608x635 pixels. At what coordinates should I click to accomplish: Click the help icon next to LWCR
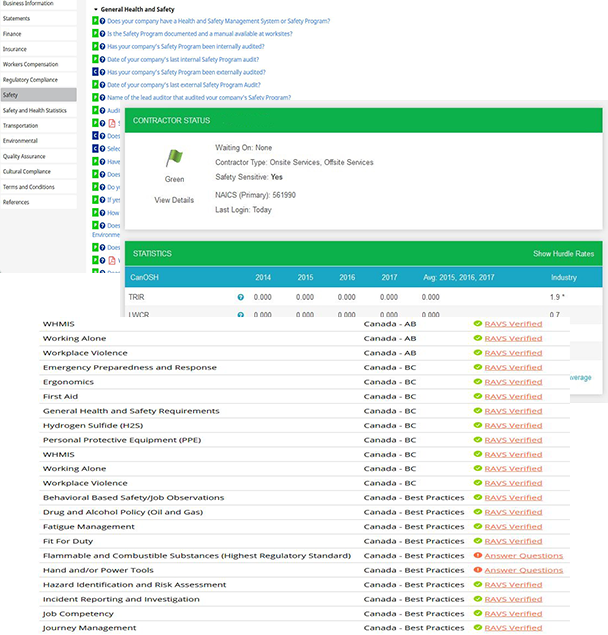241,316
